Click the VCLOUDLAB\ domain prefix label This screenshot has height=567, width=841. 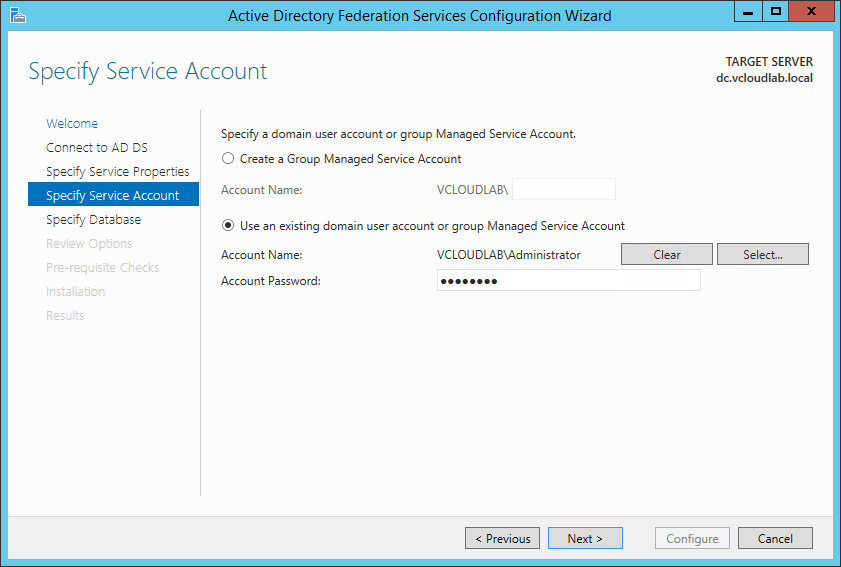coord(472,190)
